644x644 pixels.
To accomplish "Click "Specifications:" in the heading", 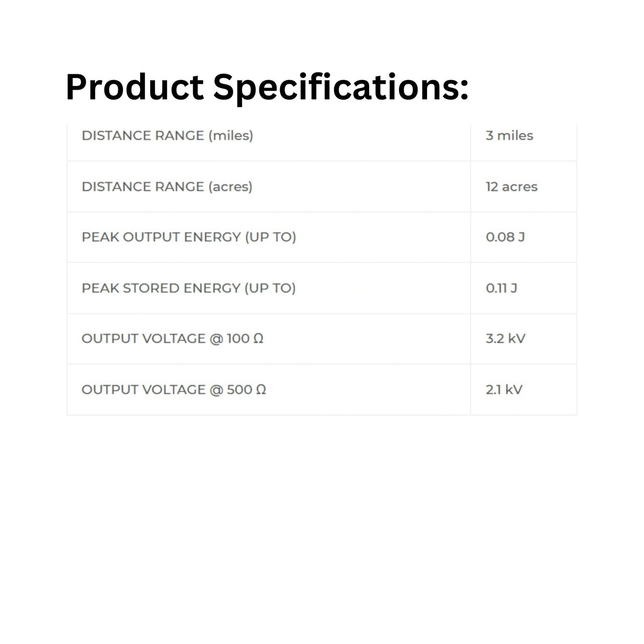I will pos(341,87).
